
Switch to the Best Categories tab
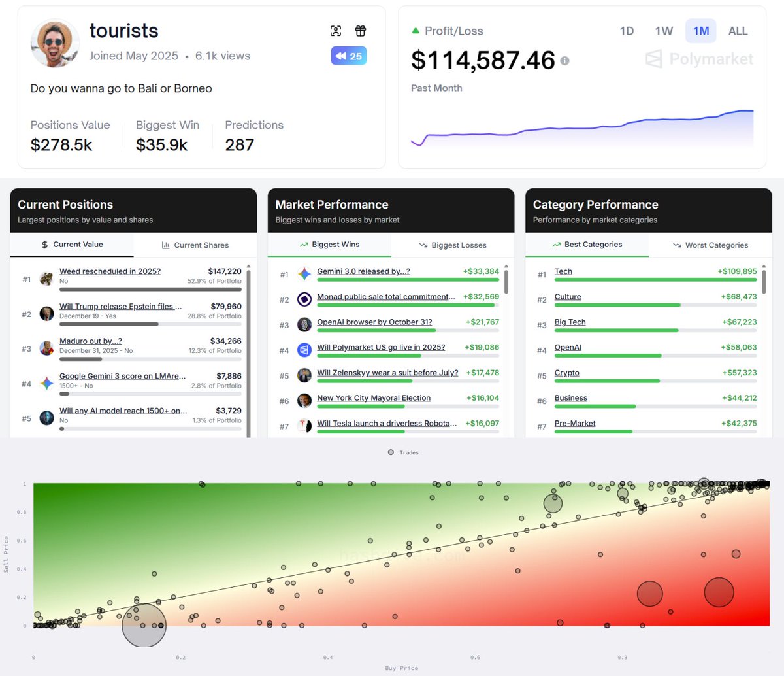587,245
